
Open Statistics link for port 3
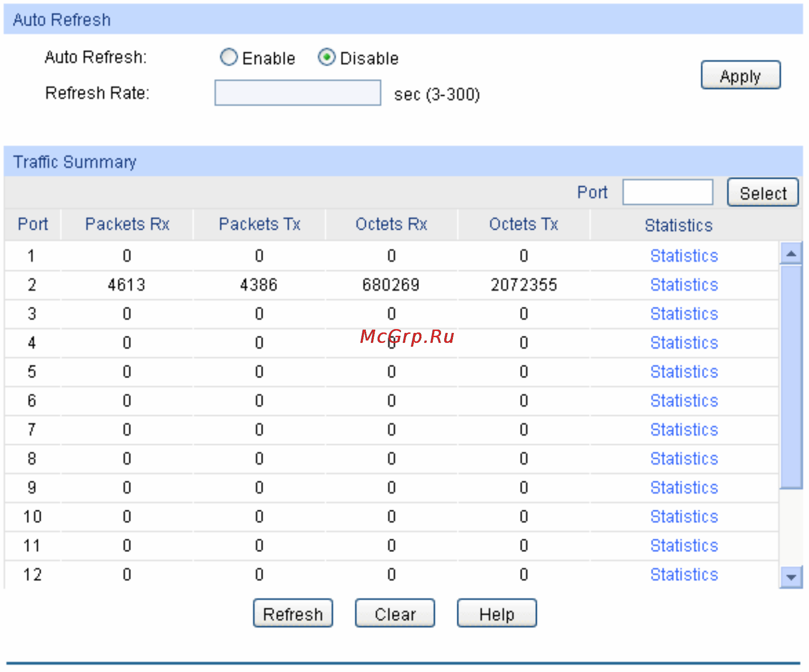(684, 314)
